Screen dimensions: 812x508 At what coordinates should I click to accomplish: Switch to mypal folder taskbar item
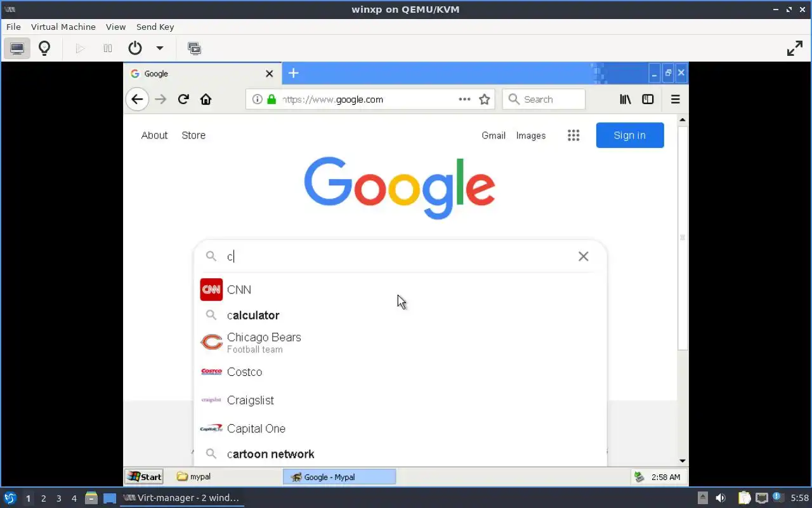pos(225,476)
